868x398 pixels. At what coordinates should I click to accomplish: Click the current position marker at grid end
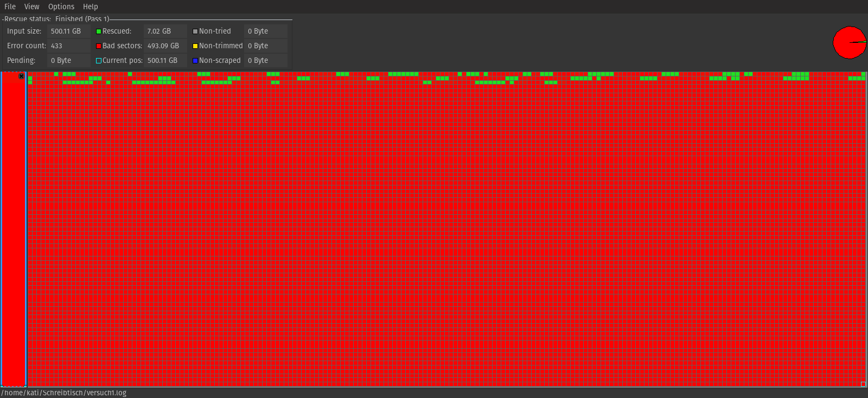click(863, 384)
